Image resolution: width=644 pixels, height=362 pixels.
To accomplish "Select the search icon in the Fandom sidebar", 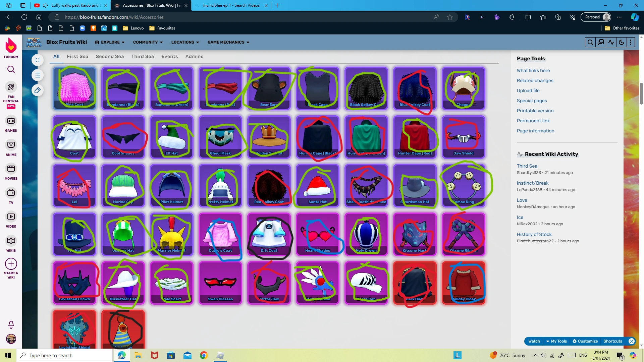I will tap(11, 69).
